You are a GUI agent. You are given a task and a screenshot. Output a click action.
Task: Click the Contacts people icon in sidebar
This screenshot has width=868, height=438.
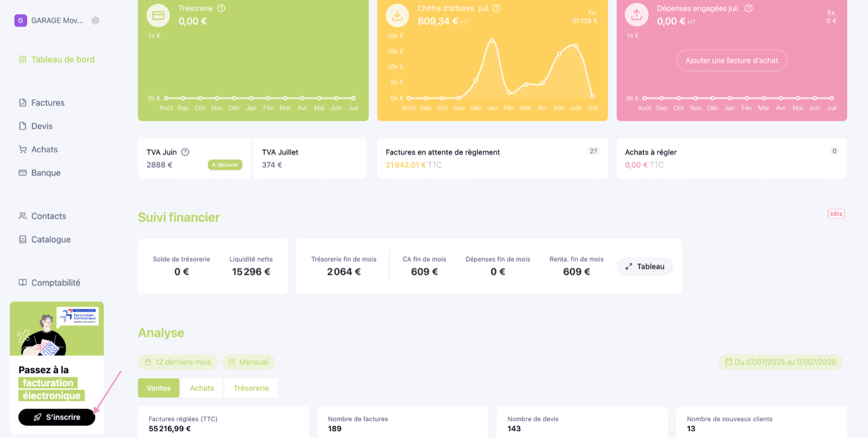pos(23,216)
